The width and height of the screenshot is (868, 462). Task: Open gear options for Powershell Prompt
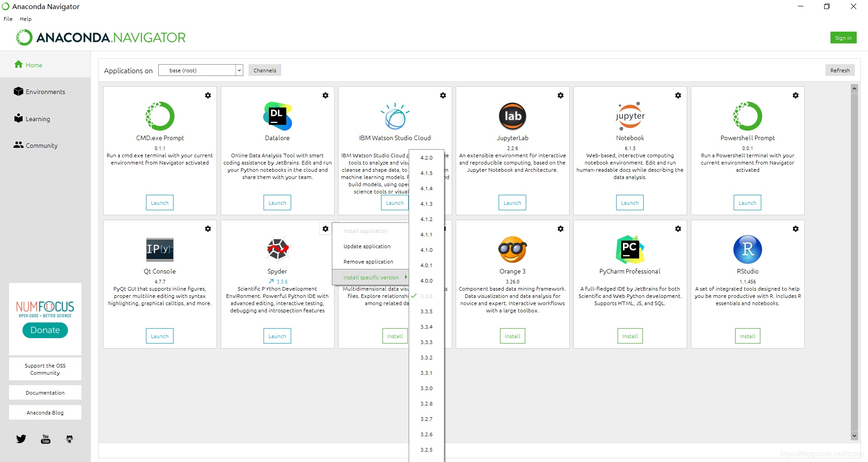(x=796, y=95)
